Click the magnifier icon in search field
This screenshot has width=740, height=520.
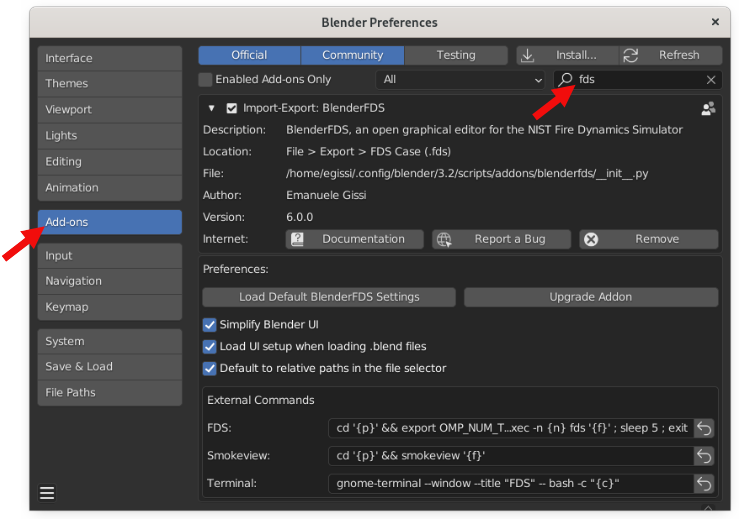pos(565,79)
